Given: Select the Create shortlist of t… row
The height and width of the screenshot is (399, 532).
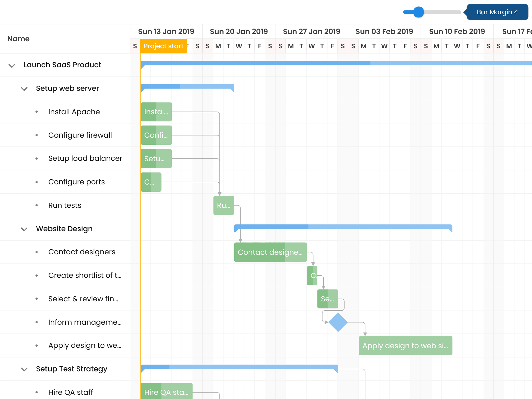Looking at the screenshot, I should (85, 275).
